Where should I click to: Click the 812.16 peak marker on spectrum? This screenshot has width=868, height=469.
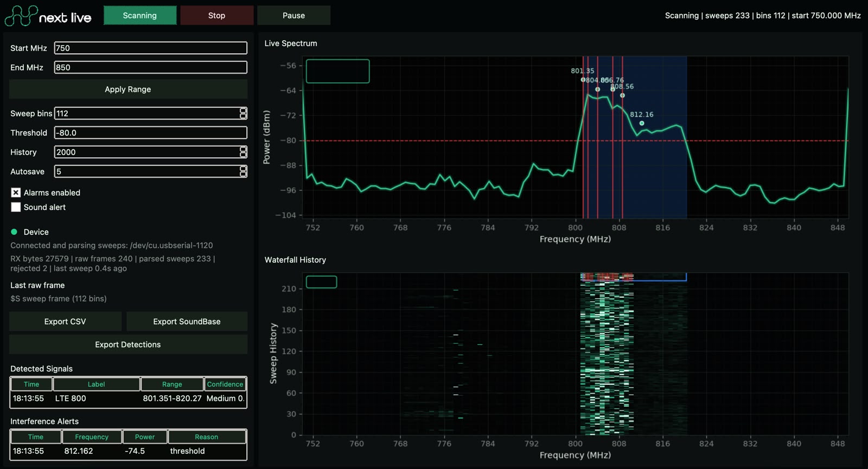[x=642, y=123]
